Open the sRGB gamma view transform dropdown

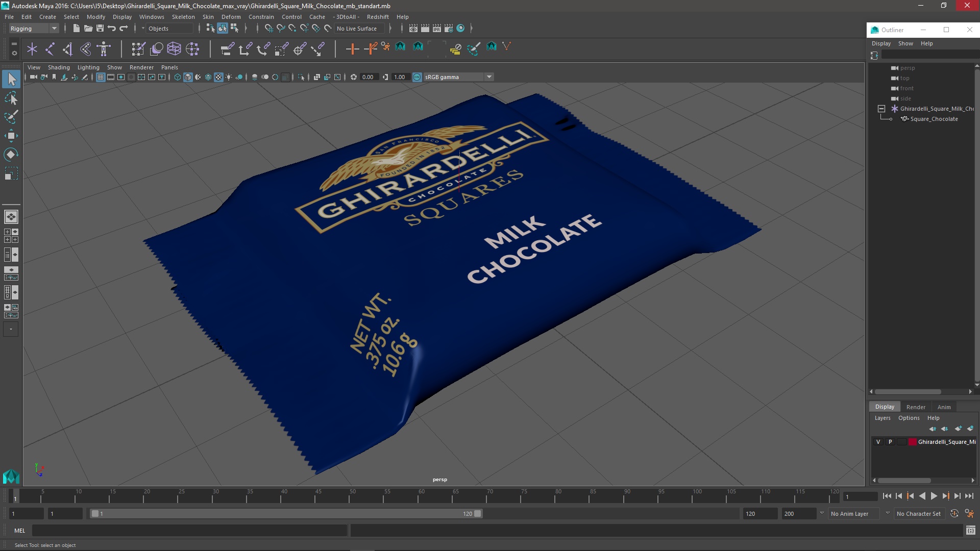point(458,77)
